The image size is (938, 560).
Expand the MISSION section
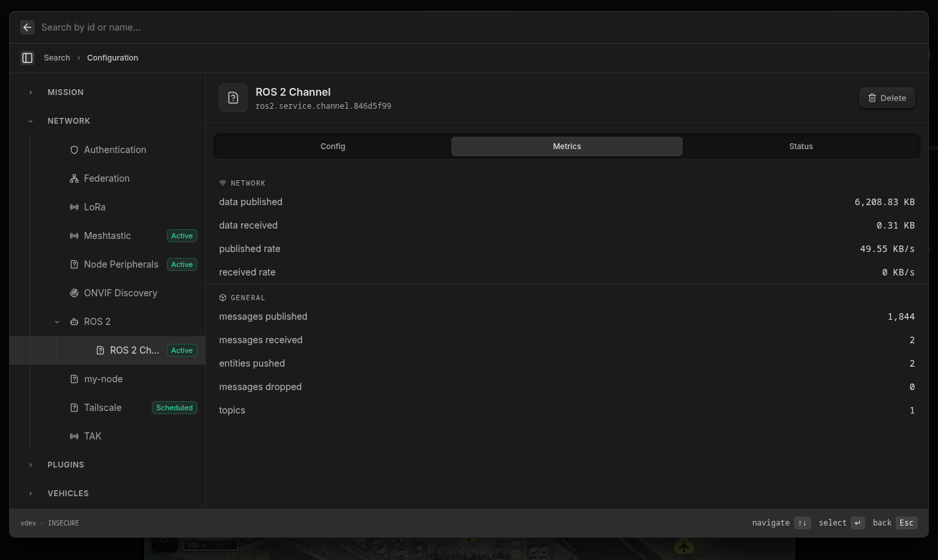point(31,92)
